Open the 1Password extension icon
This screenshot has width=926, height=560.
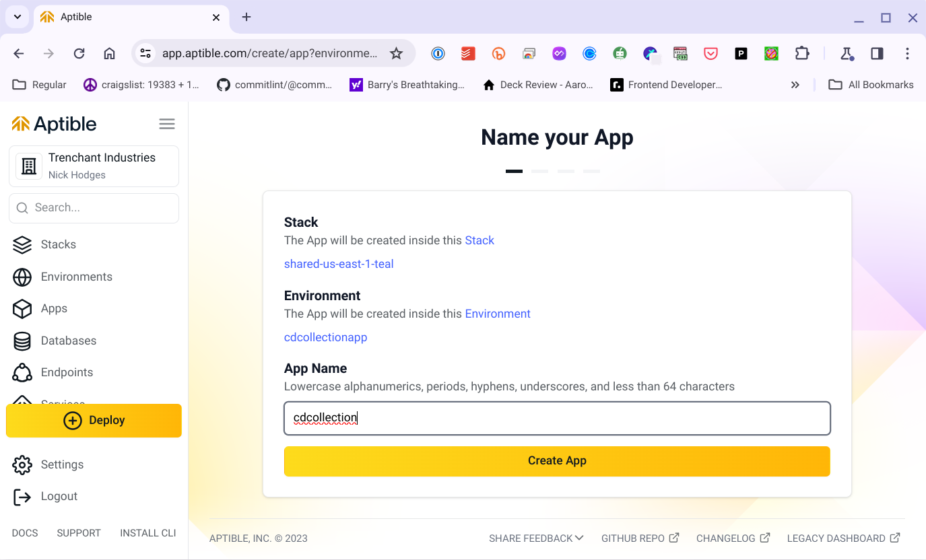[x=438, y=54]
